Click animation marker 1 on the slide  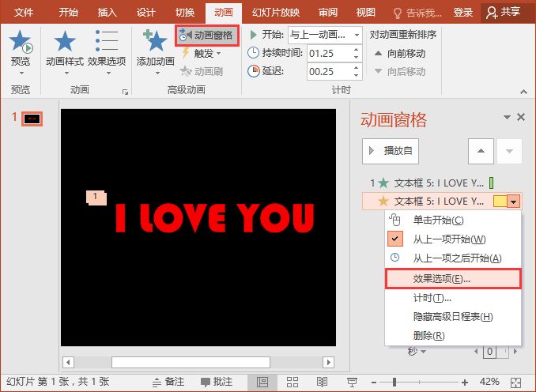pos(96,198)
